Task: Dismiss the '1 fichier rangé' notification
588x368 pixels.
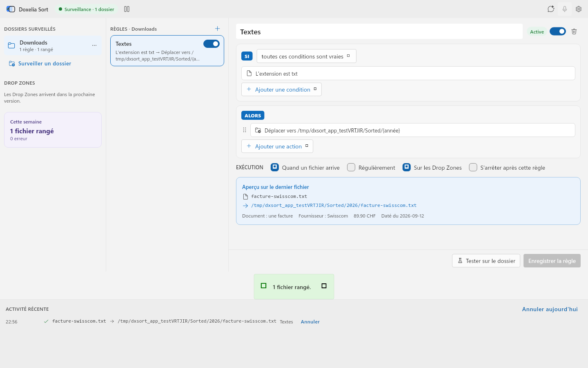Action: pyautogui.click(x=324, y=286)
